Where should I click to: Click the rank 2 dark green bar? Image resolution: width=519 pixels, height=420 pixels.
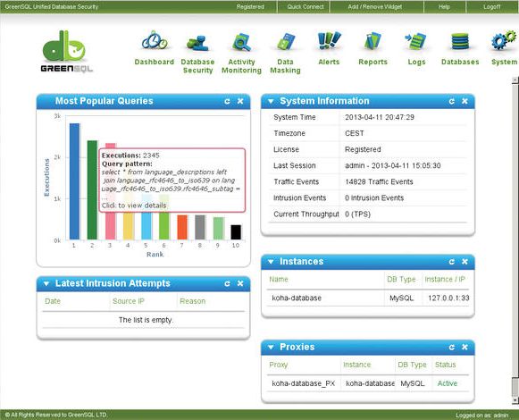pyautogui.click(x=92, y=190)
